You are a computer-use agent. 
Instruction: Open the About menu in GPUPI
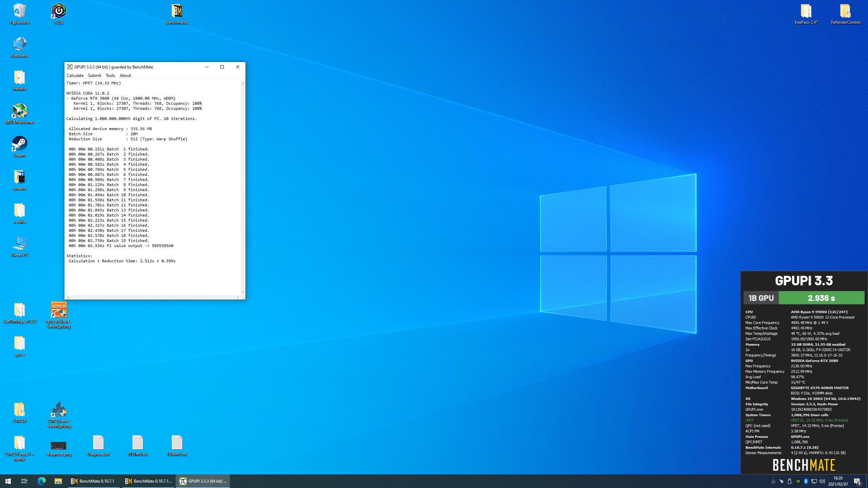125,76
